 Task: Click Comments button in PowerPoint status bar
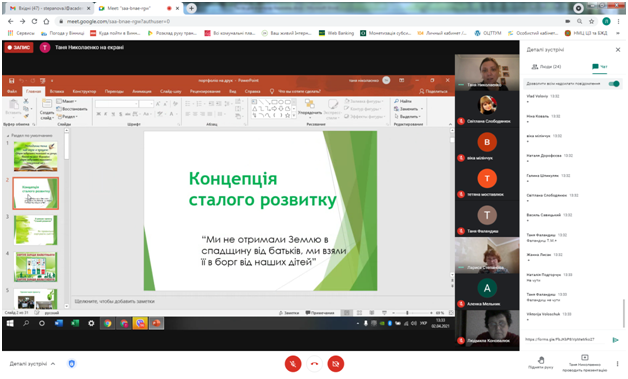(x=320, y=313)
